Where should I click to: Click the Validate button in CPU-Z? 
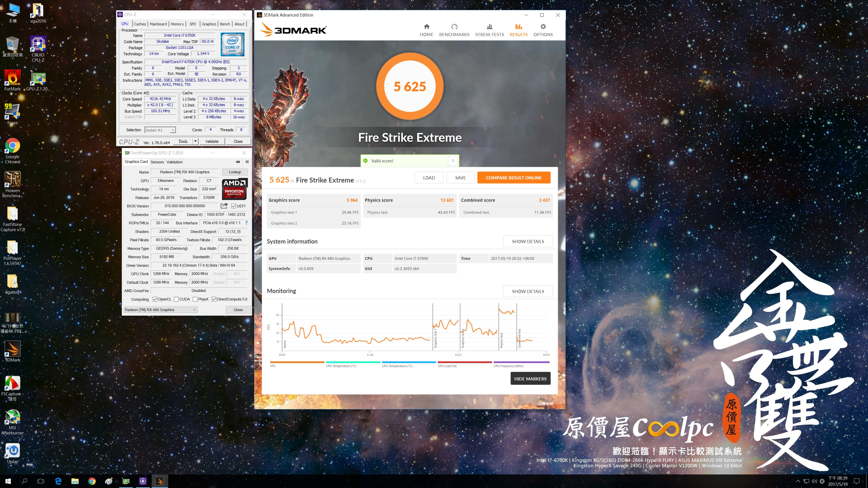(212, 141)
